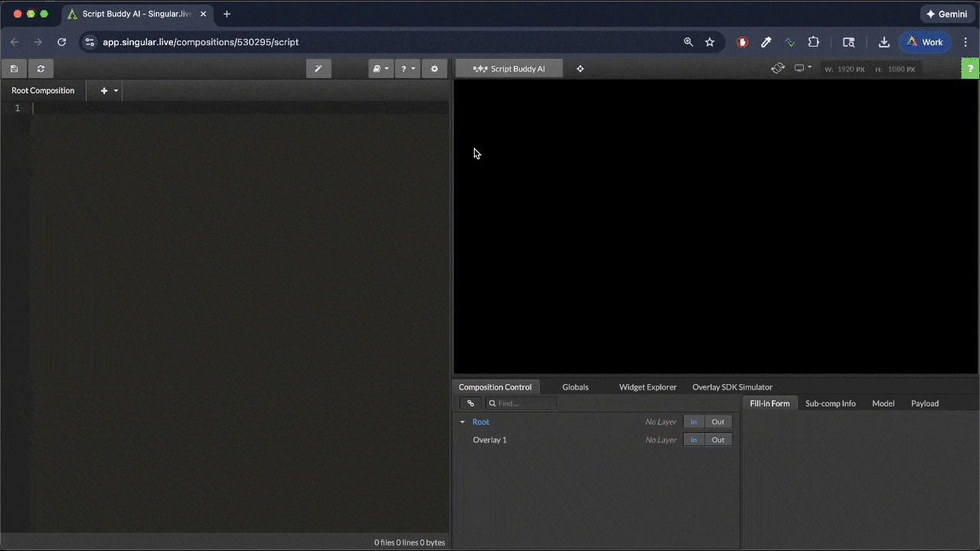Screen dimensions: 980x551
Task: Click the site info icon in address bar
Action: tap(89, 42)
